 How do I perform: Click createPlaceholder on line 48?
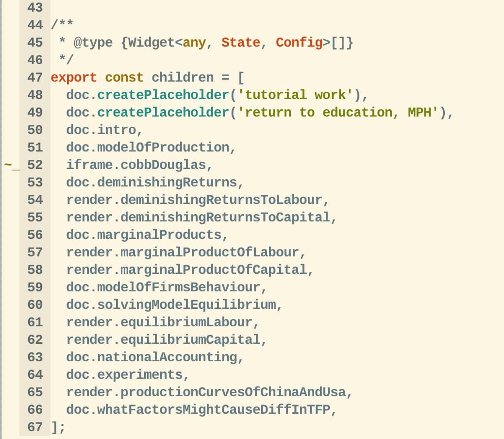tap(163, 95)
